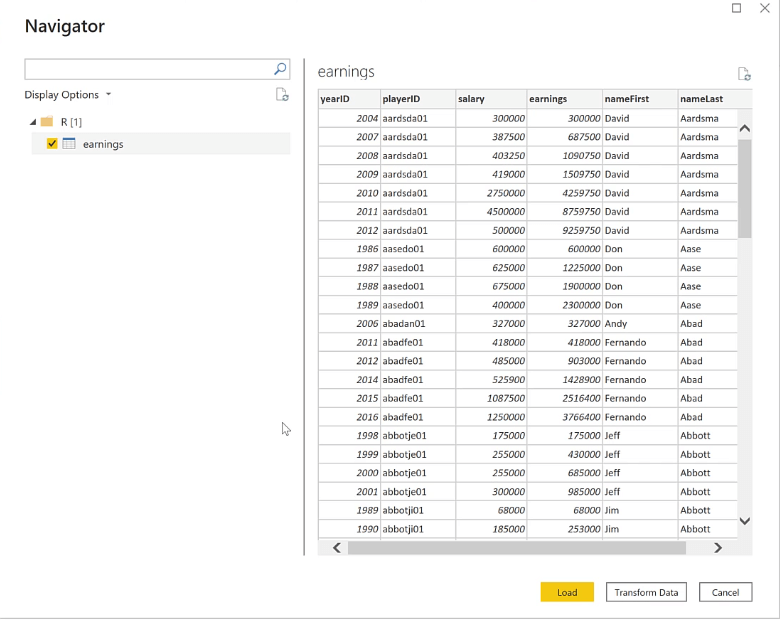This screenshot has height=620, width=780.
Task: Click the salary column header
Action: click(x=491, y=99)
